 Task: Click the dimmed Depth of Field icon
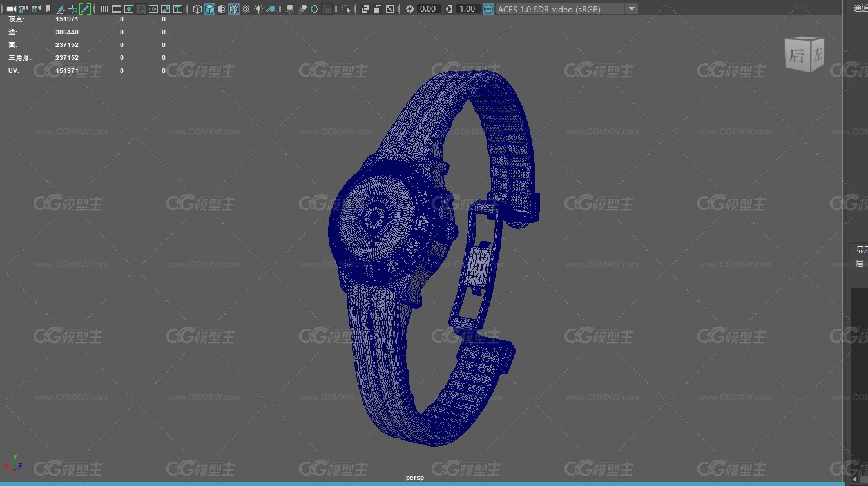(x=327, y=9)
